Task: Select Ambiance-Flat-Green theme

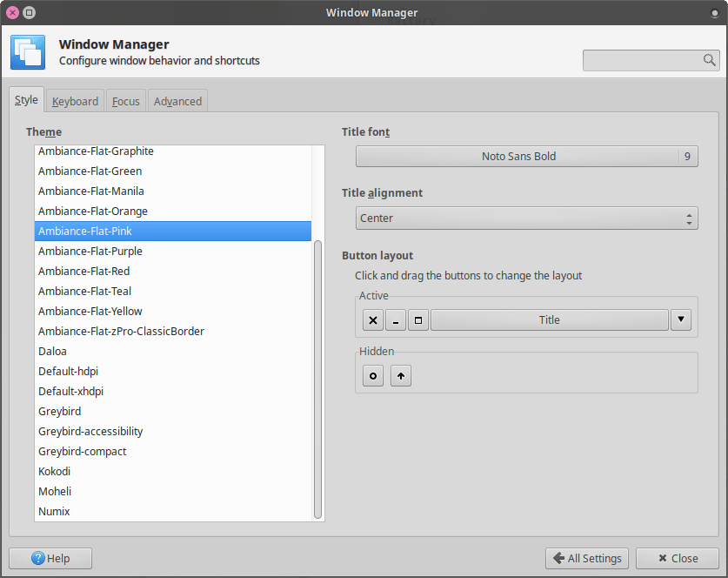Action: coord(173,171)
